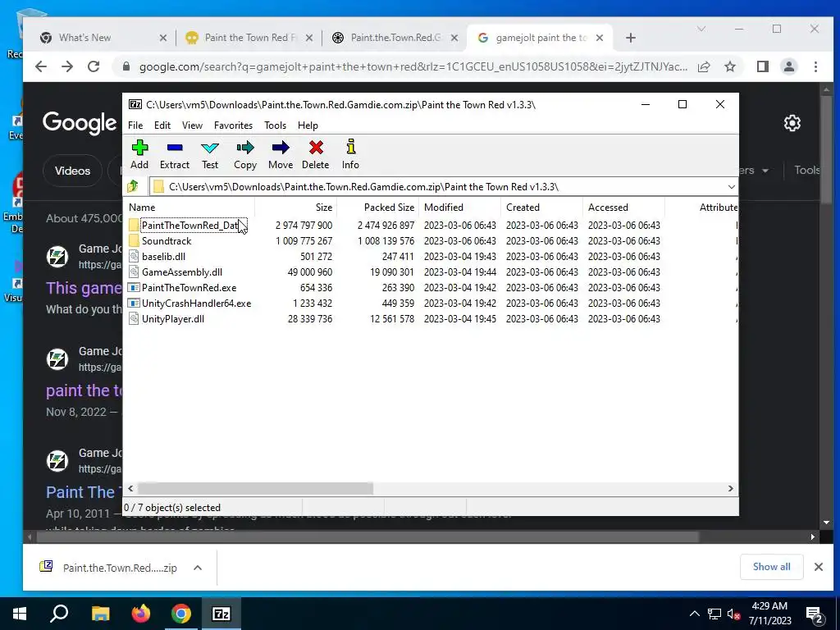Open Firefox from the taskbar

(141, 614)
